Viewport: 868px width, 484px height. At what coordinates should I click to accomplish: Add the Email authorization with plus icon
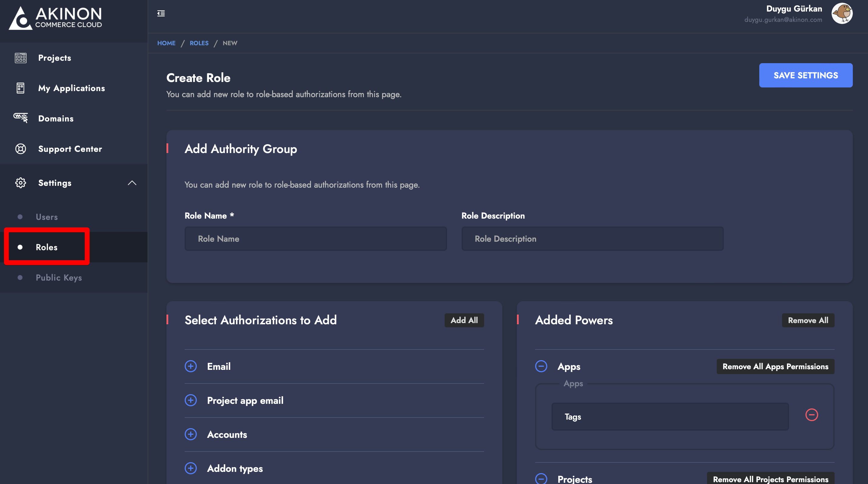point(191,366)
